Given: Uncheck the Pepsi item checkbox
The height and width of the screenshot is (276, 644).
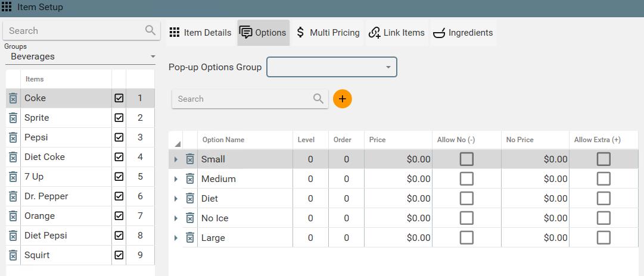Looking at the screenshot, I should pos(119,137).
